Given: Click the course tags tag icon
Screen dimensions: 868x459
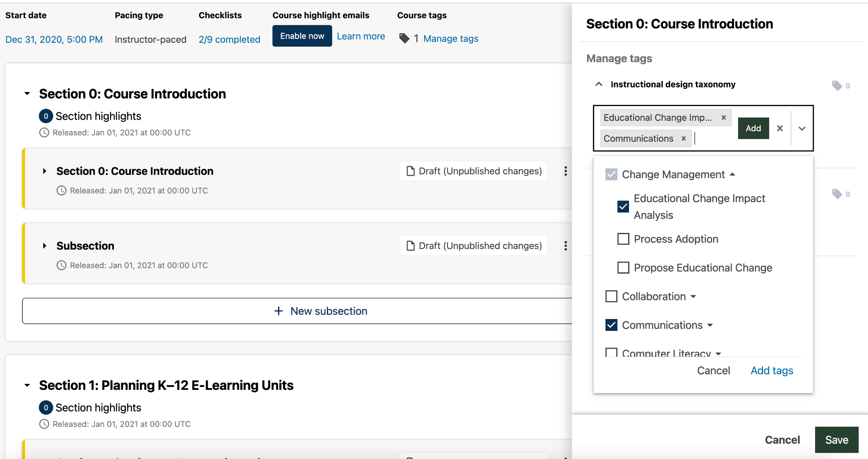Looking at the screenshot, I should (404, 39).
